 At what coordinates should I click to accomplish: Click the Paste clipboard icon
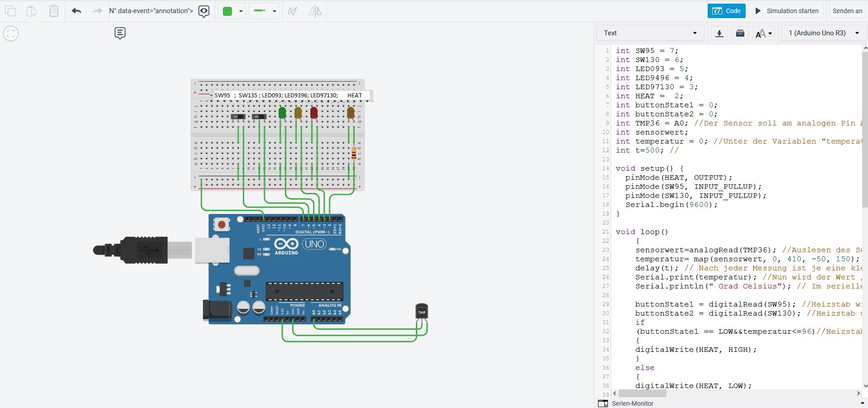pyautogui.click(x=32, y=11)
